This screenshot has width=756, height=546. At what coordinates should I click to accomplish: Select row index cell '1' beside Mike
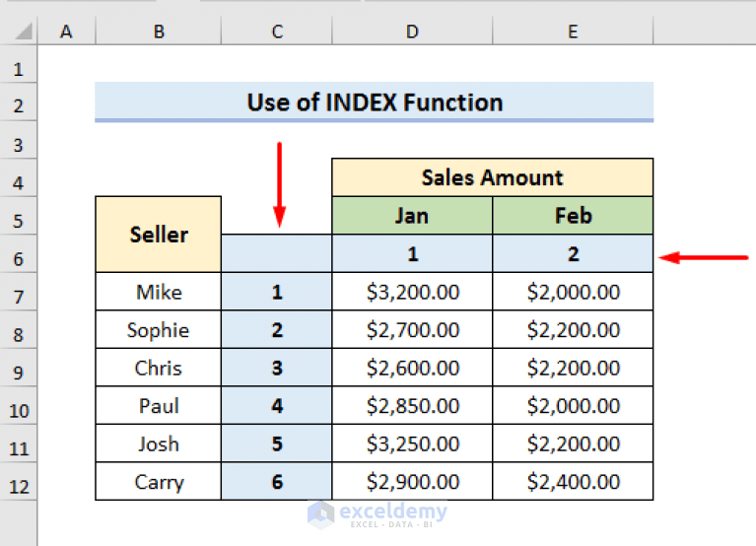coord(277,292)
